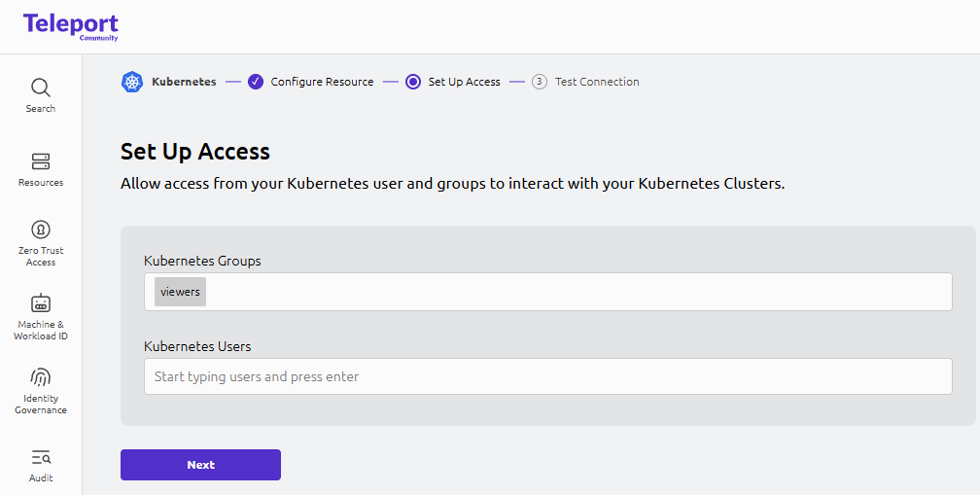Click the Teleport Community logo
Image resolution: width=980 pixels, height=495 pixels.
click(x=71, y=26)
